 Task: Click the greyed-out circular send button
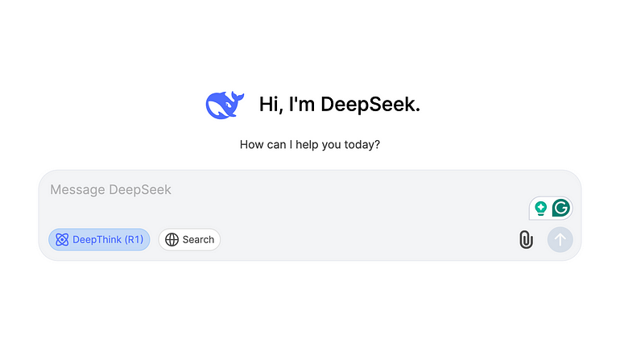(560, 239)
